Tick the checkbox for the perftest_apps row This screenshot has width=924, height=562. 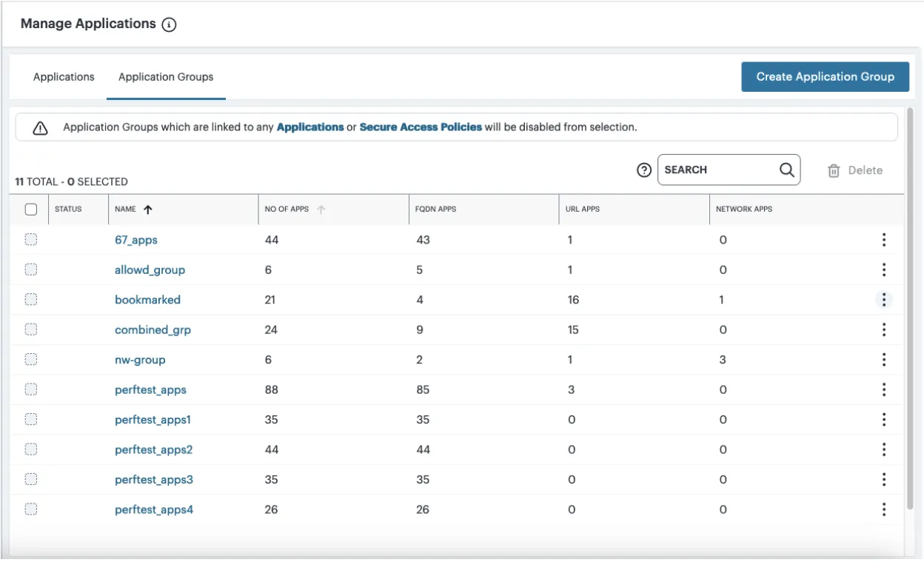click(x=31, y=389)
